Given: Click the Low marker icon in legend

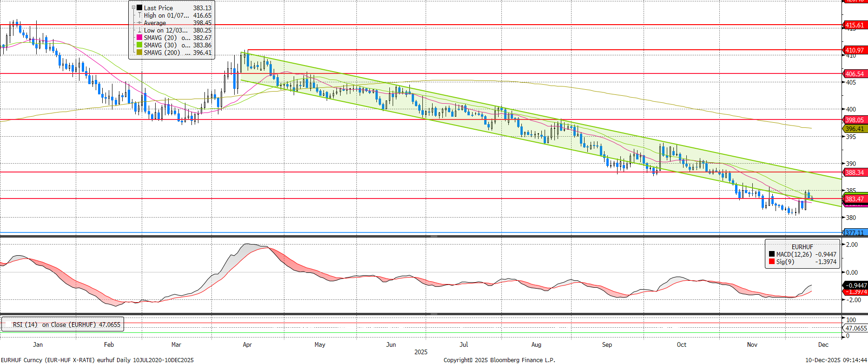Looking at the screenshot, I should pyautogui.click(x=139, y=30).
